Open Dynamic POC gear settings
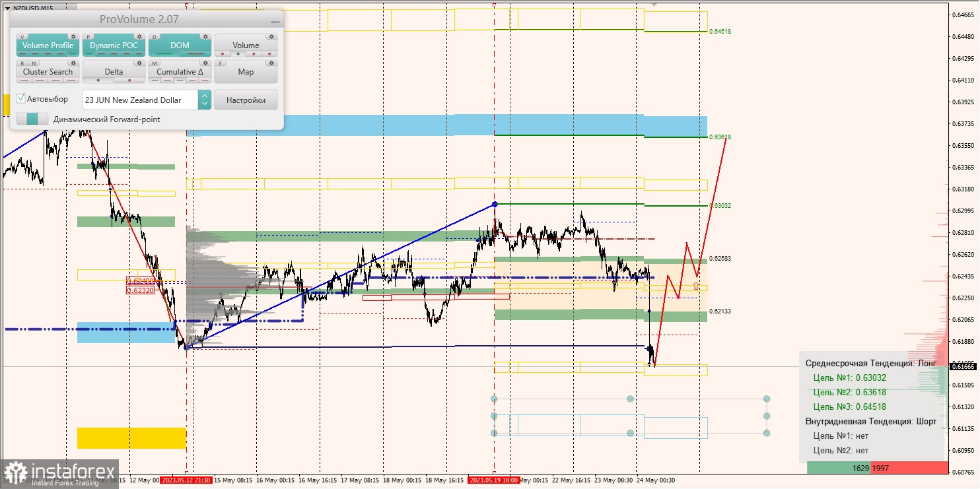The width and height of the screenshot is (980, 489). click(139, 37)
